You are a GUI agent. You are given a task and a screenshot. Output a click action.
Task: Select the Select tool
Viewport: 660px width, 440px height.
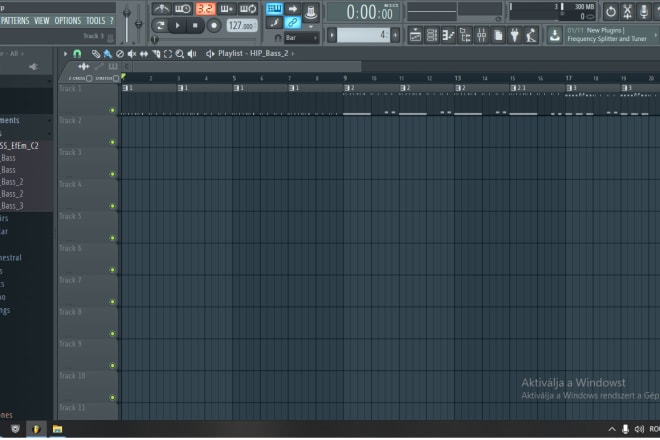pyautogui.click(x=168, y=54)
